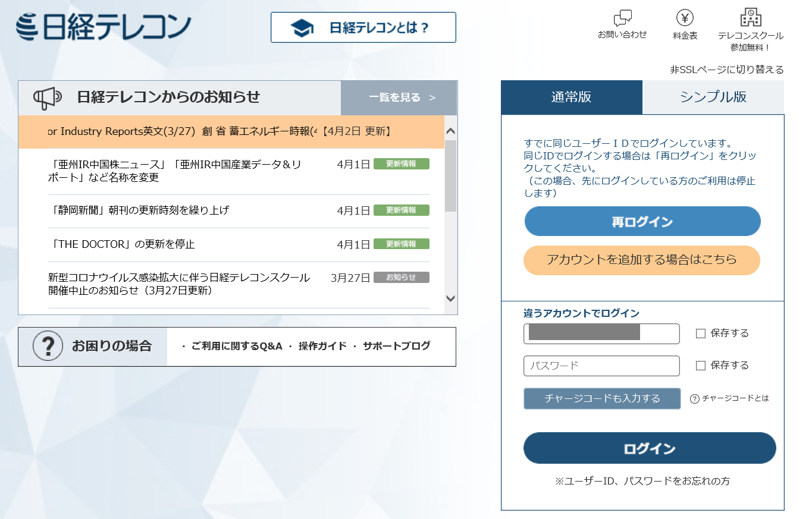This screenshot has width=812, height=519.
Task: Open お問い合わせ speech bubble icon
Action: pyautogui.click(x=622, y=18)
